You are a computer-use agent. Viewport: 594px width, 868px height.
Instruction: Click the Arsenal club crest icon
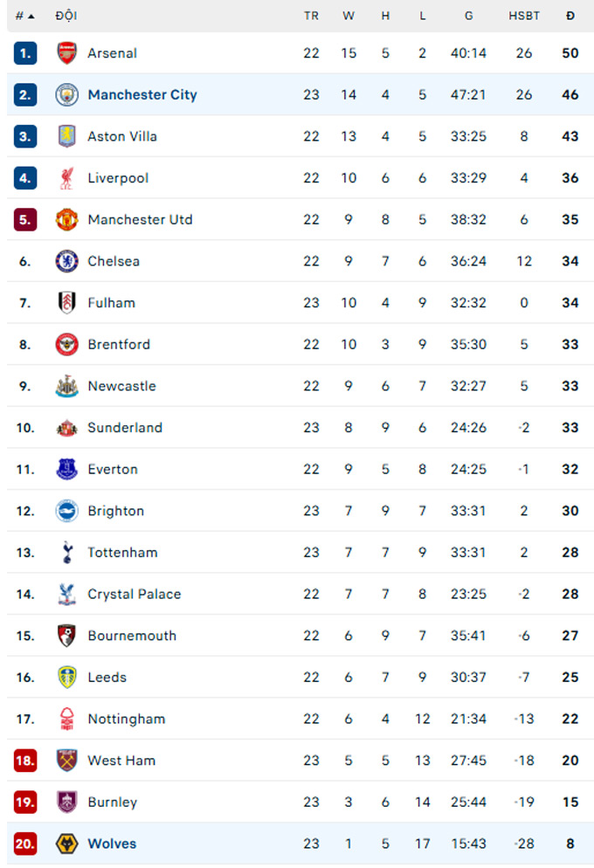(x=67, y=53)
